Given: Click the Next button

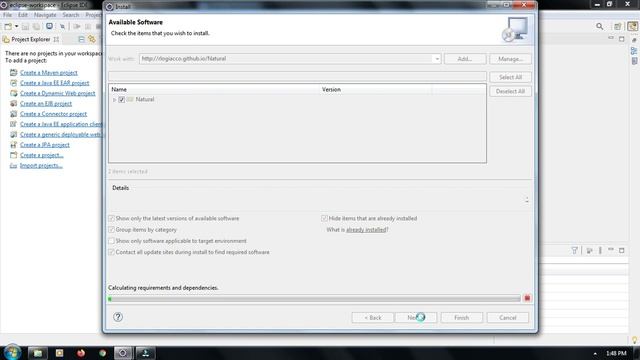Looking at the screenshot, I should click(x=416, y=318).
